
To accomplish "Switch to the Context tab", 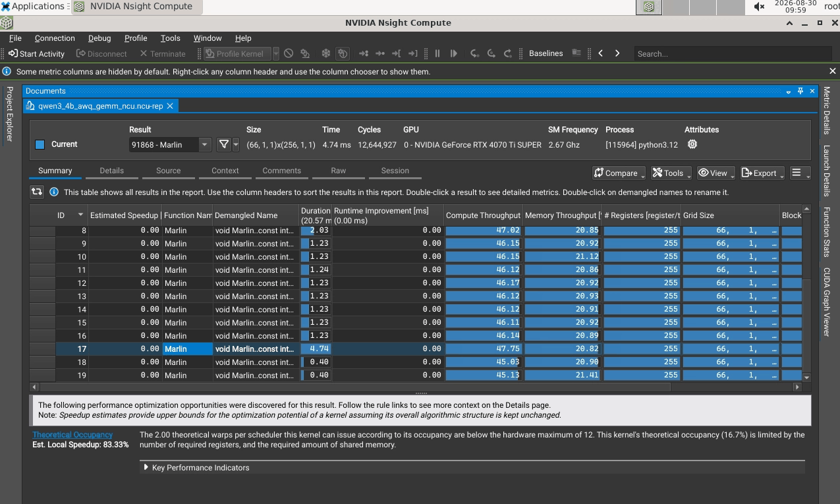I will coord(225,171).
